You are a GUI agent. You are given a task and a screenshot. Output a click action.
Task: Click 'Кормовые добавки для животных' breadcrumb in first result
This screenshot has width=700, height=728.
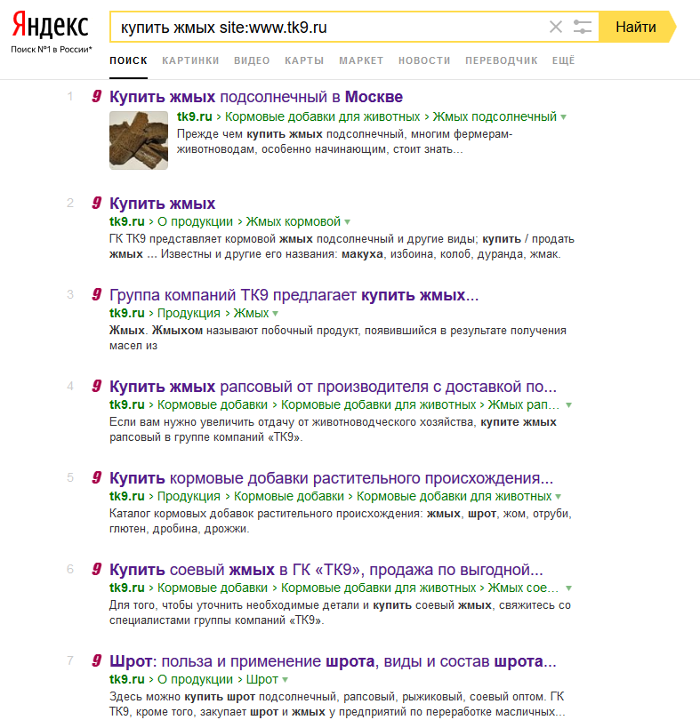[322, 116]
